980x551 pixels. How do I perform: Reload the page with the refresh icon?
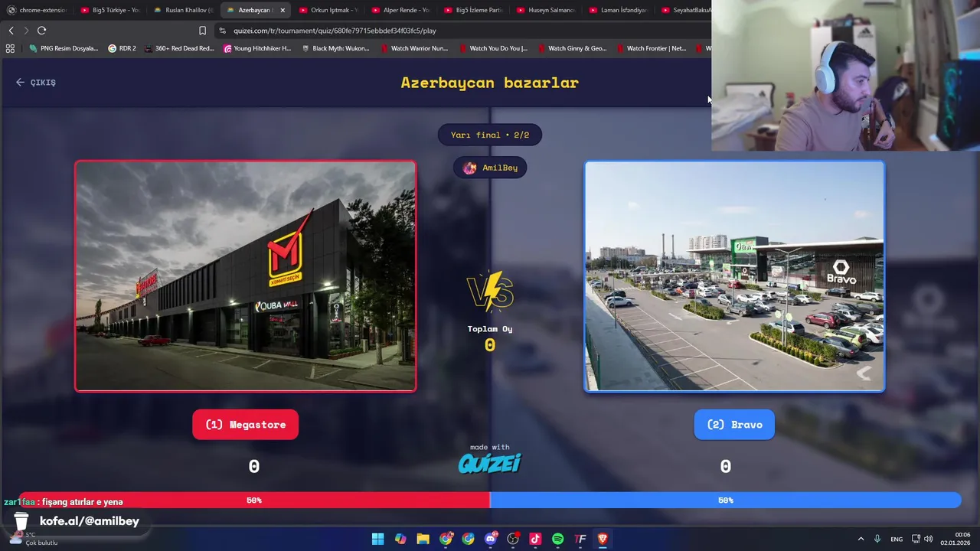[x=41, y=31]
